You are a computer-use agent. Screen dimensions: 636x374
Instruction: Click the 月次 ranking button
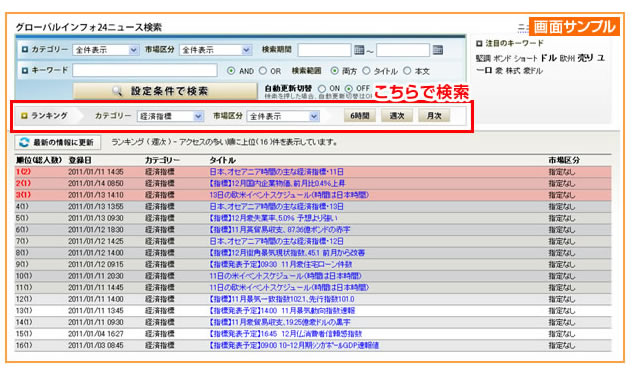pos(434,116)
